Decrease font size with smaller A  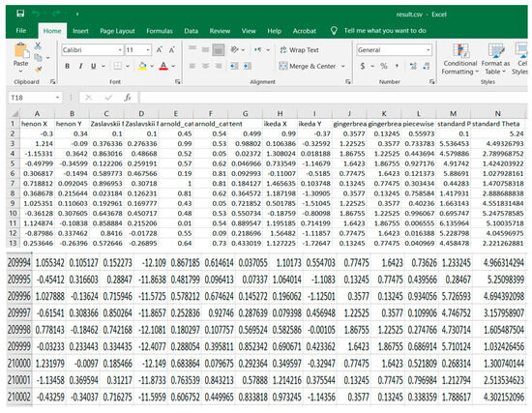point(172,50)
